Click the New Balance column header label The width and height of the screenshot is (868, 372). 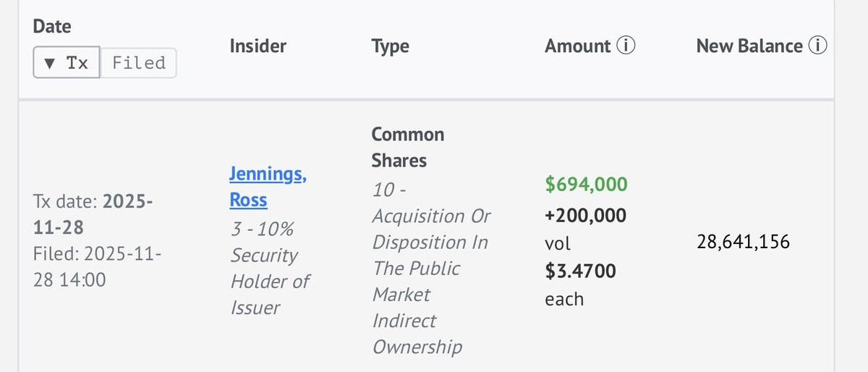pyautogui.click(x=749, y=46)
